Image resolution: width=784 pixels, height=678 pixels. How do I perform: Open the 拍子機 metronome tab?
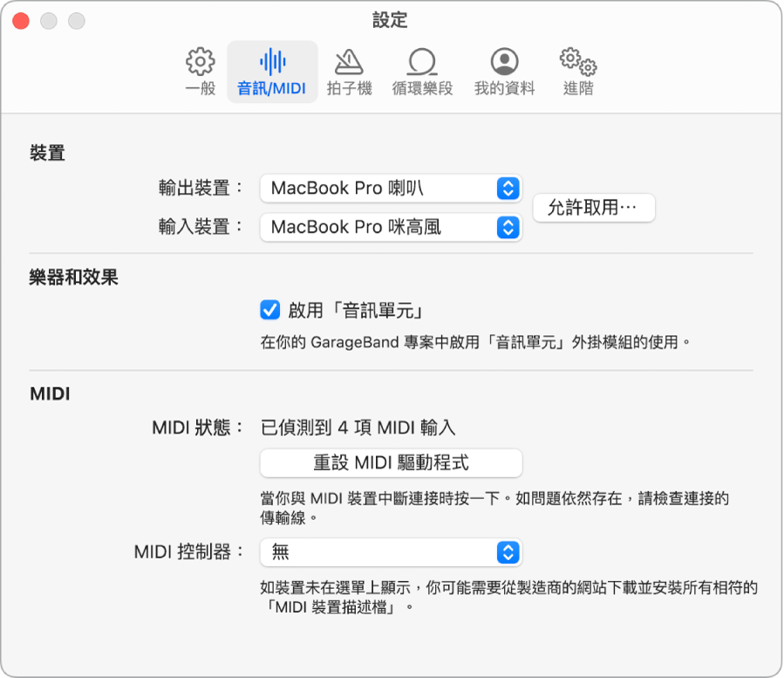click(x=349, y=72)
